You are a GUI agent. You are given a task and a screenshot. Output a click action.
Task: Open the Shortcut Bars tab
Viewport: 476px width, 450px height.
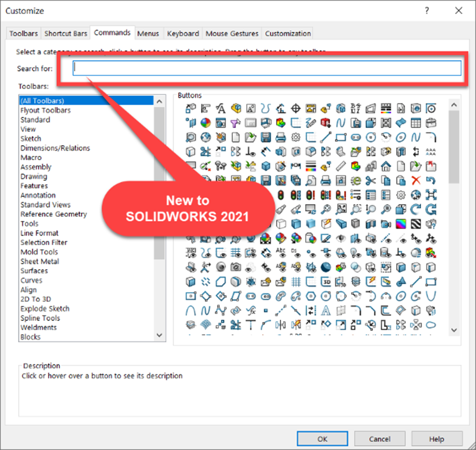pos(66,33)
